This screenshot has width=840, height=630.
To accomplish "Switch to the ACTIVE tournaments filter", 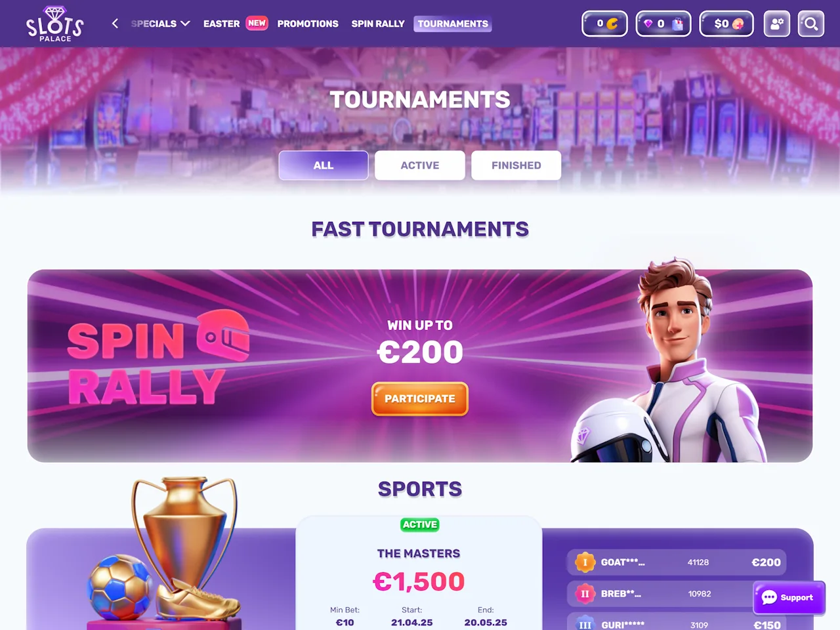I will pos(420,165).
